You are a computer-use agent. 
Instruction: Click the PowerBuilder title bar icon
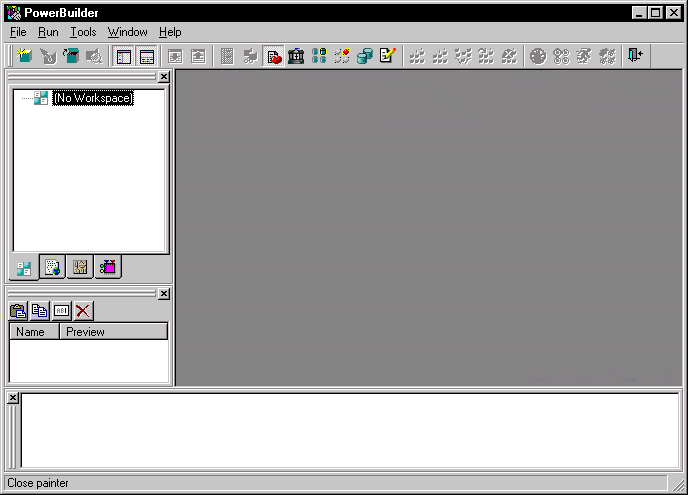point(14,13)
